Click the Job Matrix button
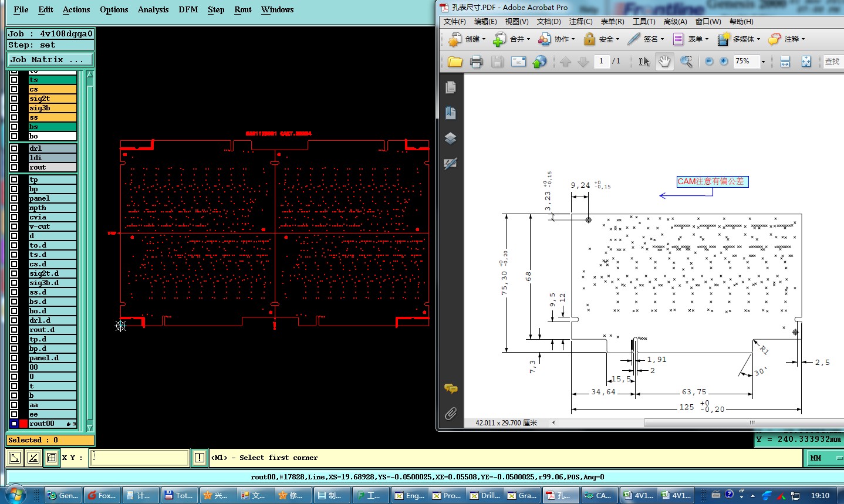The height and width of the screenshot is (504, 844). click(x=50, y=60)
